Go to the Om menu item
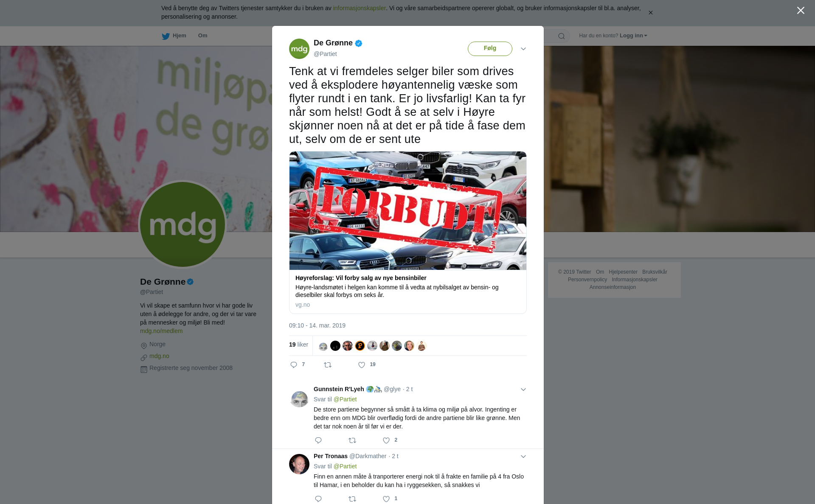 202,36
